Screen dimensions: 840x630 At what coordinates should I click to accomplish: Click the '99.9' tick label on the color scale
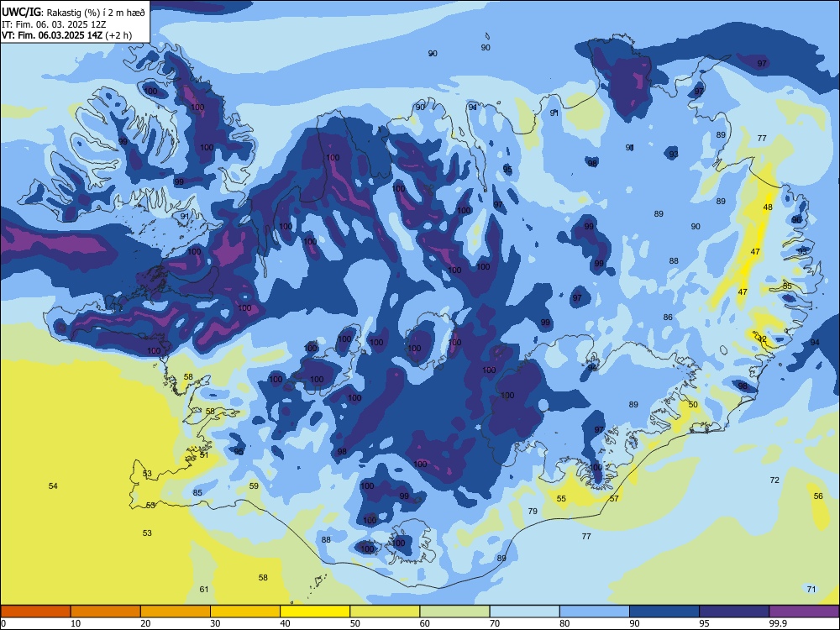click(778, 623)
